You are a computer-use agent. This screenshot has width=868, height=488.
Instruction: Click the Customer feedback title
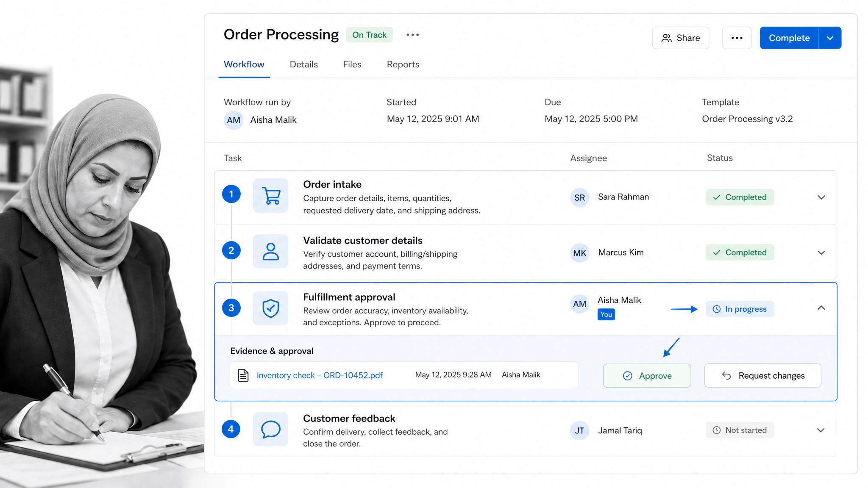349,419
